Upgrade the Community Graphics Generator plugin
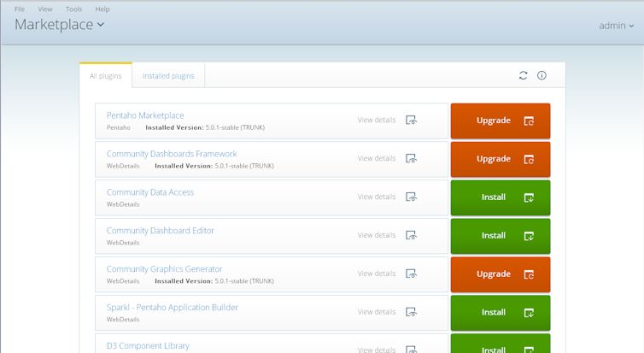644x353 pixels. (501, 274)
